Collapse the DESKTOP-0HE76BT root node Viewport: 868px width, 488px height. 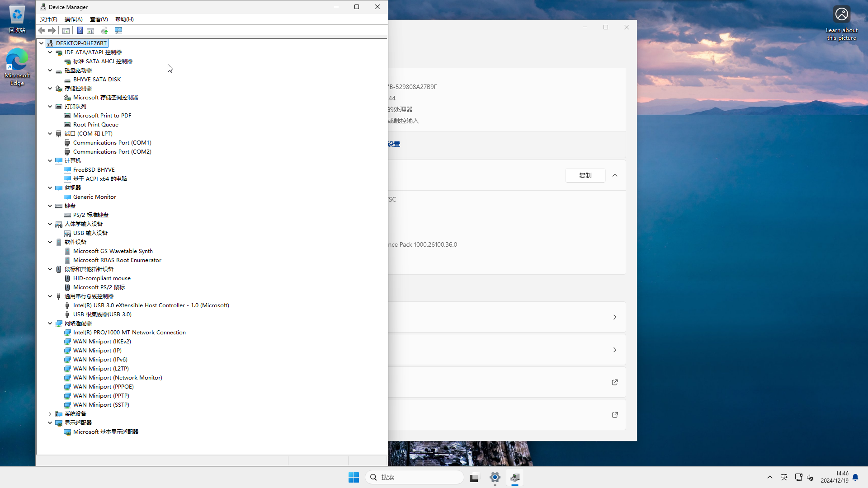(42, 43)
